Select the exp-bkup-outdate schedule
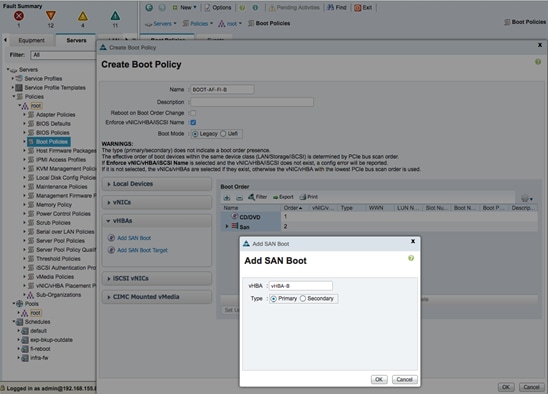Image resolution: width=548 pixels, height=394 pixels. click(51, 340)
